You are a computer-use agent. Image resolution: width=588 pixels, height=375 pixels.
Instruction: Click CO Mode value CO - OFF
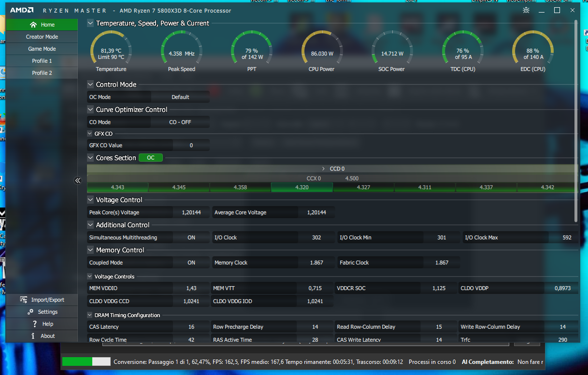180,122
